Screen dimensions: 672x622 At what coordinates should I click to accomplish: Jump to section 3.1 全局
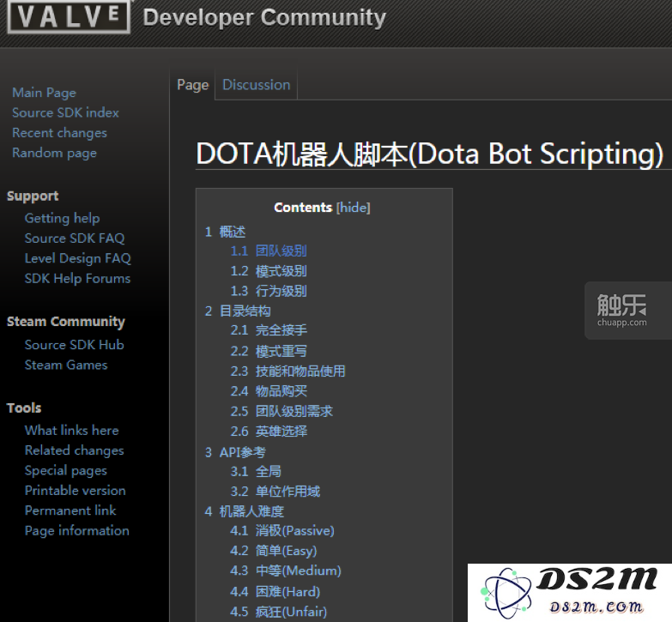(256, 472)
